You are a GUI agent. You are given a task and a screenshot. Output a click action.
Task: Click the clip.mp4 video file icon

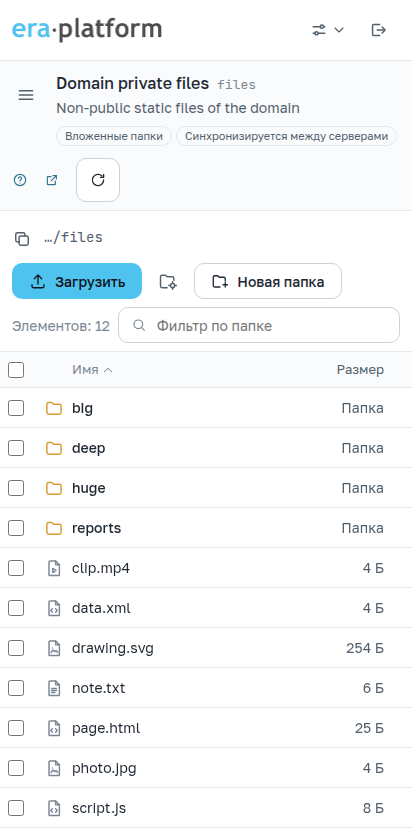54,568
